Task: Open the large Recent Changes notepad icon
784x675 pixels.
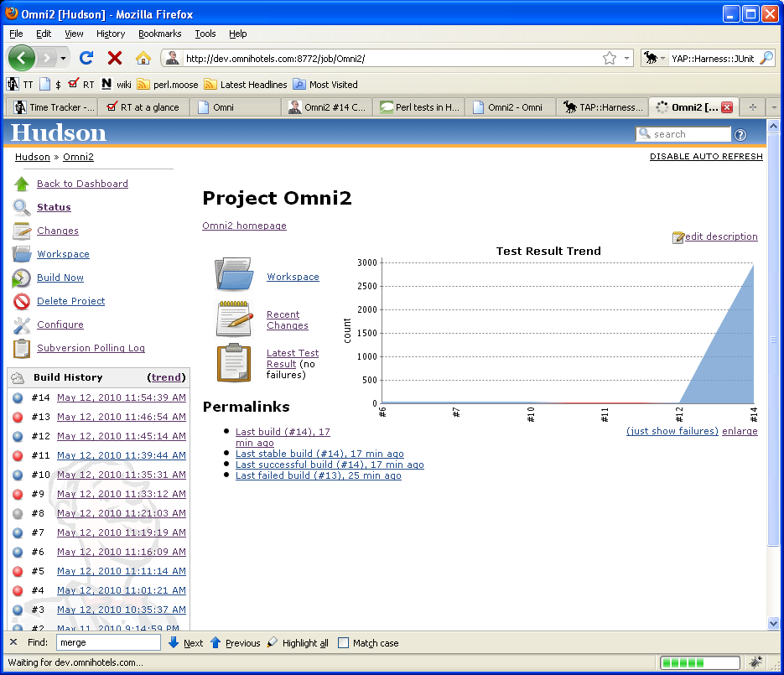Action: click(234, 318)
